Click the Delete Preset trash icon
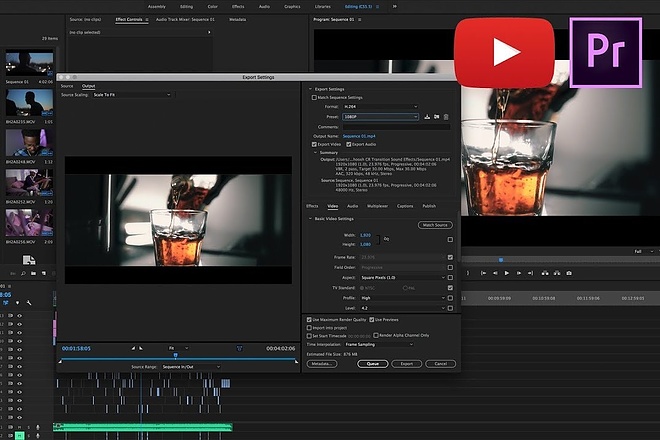The height and width of the screenshot is (440, 660). pyautogui.click(x=446, y=117)
